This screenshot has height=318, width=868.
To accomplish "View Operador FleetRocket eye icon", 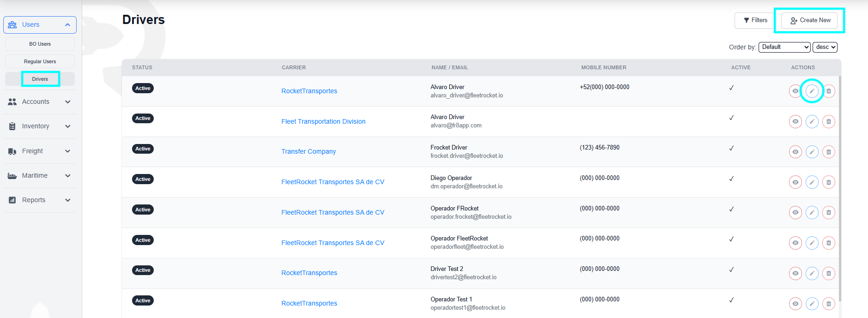I will click(x=795, y=243).
